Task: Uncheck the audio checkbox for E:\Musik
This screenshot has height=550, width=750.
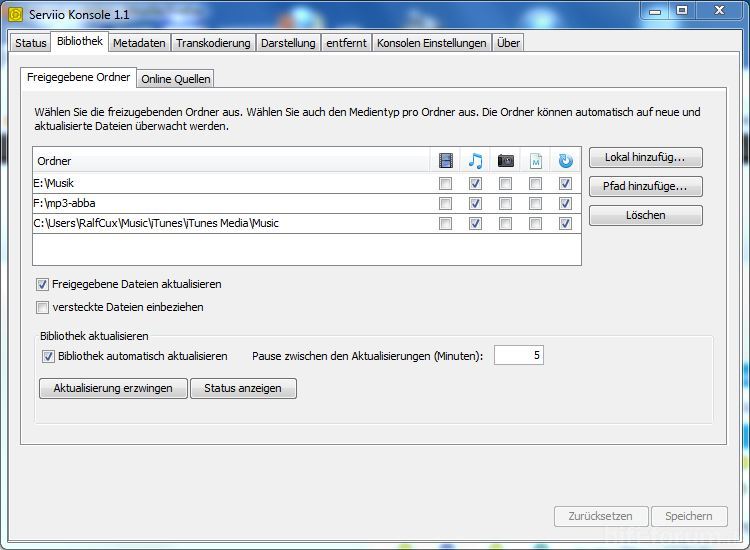Action: pyautogui.click(x=476, y=183)
